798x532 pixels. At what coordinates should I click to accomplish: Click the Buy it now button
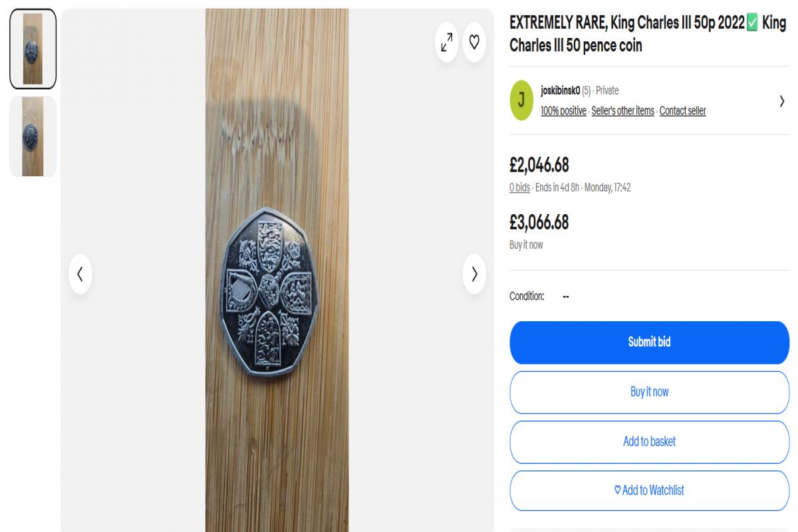coord(649,392)
